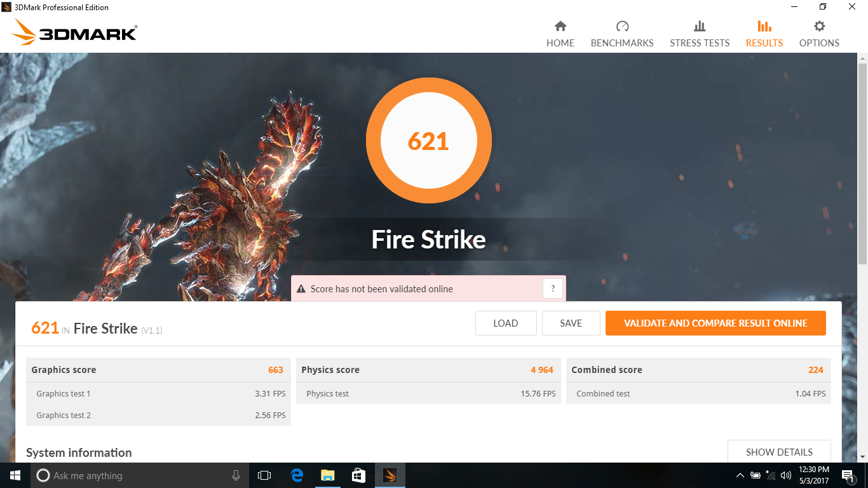Open the Windows Start menu
Image resolution: width=868 pixels, height=488 pixels.
point(15,475)
